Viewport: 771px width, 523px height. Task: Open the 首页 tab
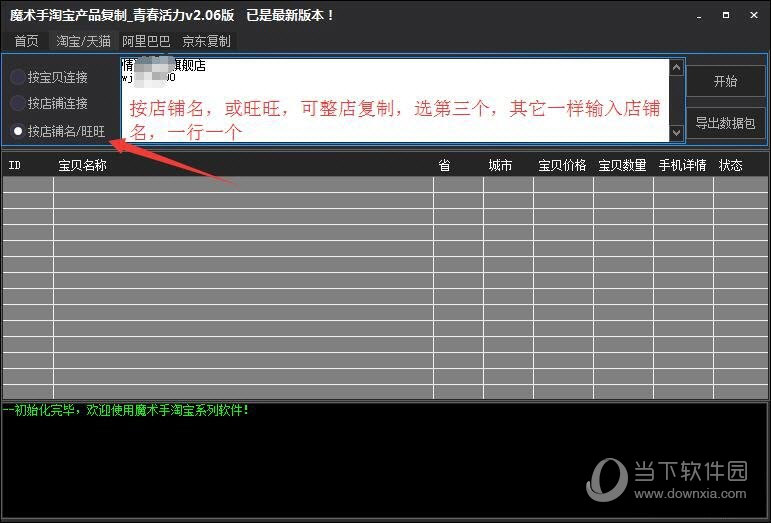click(x=26, y=41)
